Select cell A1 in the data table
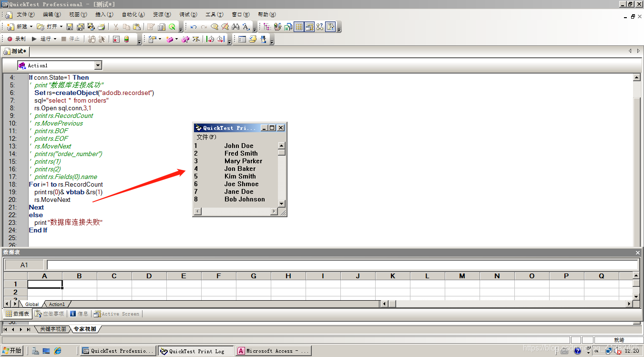Screen dimensions: 644x357 point(45,284)
